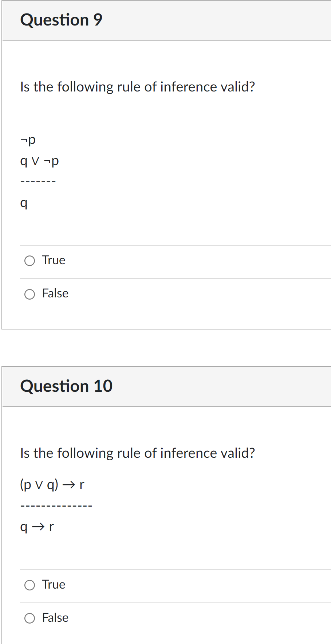Click the Question 10 header
The image size is (331, 644).
click(x=67, y=386)
